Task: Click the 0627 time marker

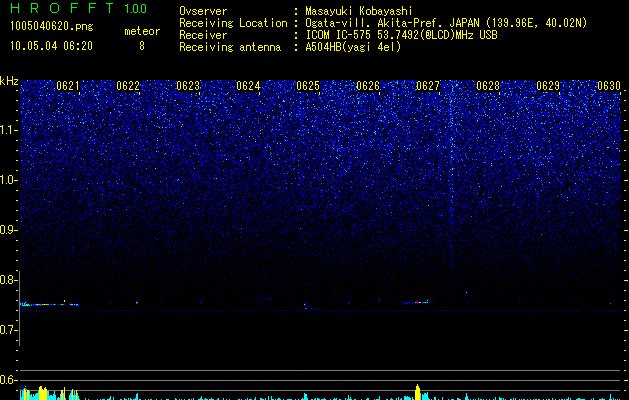Action: [428, 85]
